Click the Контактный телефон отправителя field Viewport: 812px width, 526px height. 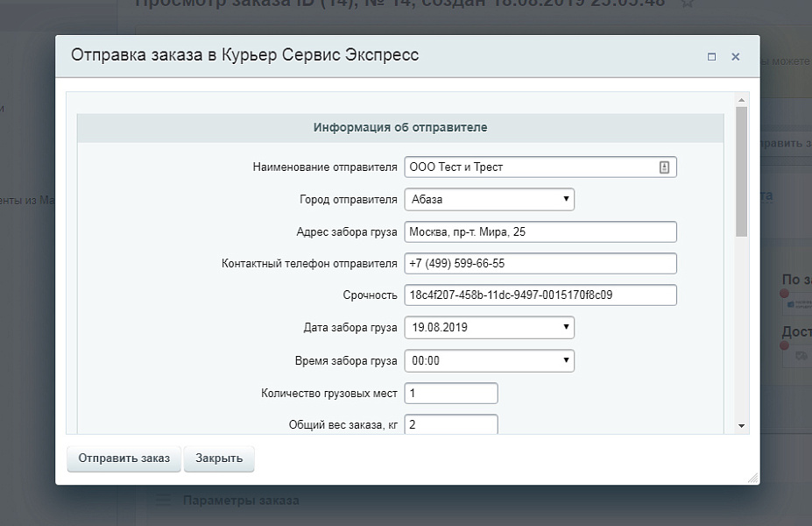pos(539,263)
